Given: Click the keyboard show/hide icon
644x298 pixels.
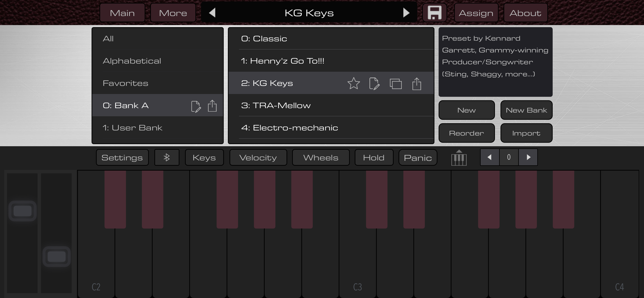Looking at the screenshot, I should (x=459, y=158).
